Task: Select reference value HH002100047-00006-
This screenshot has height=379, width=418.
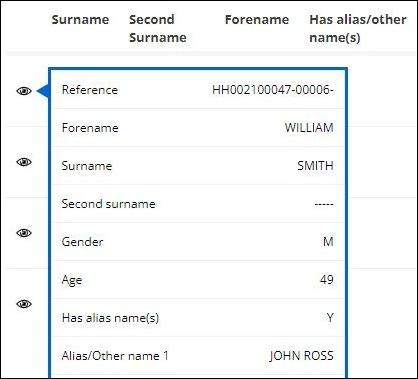Action: (x=273, y=90)
